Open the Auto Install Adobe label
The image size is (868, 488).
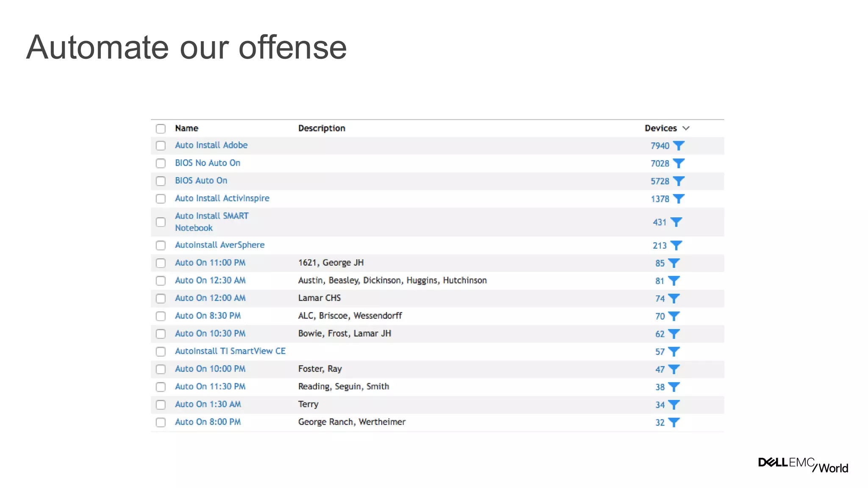(x=211, y=145)
